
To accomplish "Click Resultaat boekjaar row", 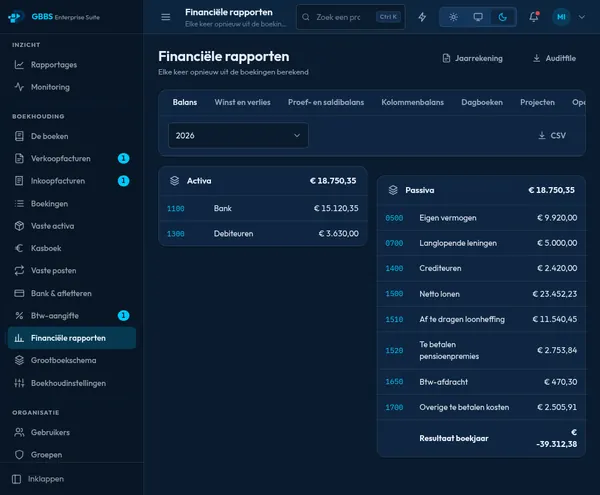I will pyautogui.click(x=481, y=438).
